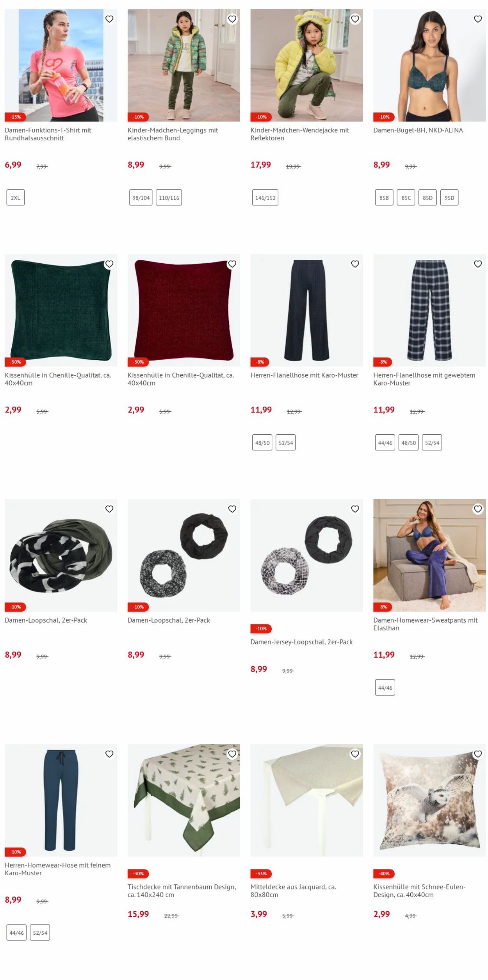488x980 pixels.
Task: Choose size 110/116 for girls leggings
Action: click(169, 198)
